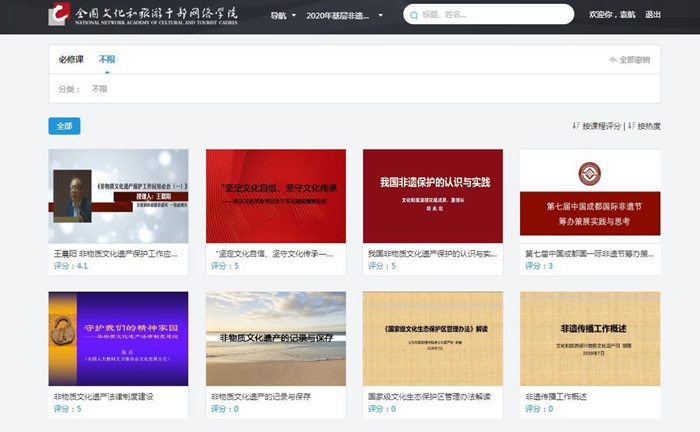
Task: Select the 不限 tab
Action: coord(106,60)
